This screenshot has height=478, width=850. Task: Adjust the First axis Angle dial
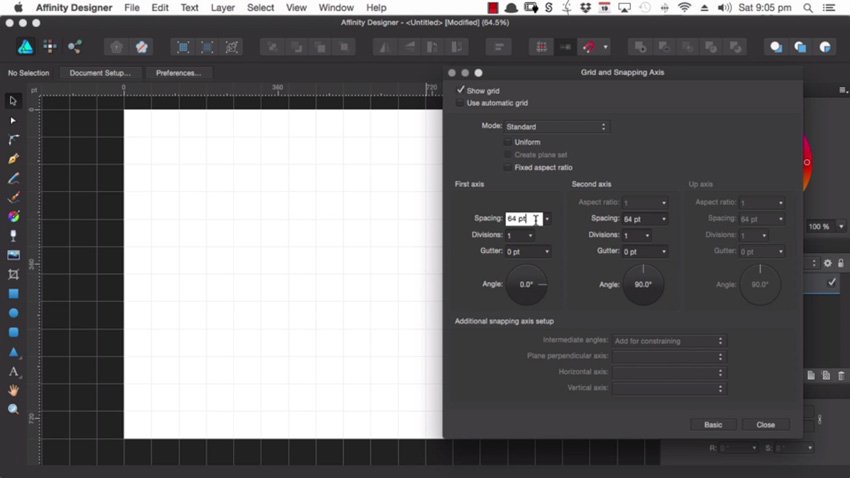point(526,285)
